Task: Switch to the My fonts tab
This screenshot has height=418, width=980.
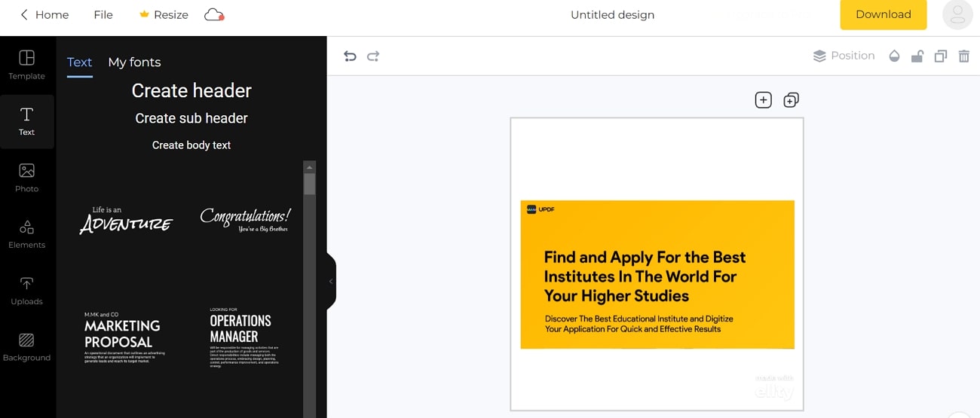Action: (x=134, y=62)
